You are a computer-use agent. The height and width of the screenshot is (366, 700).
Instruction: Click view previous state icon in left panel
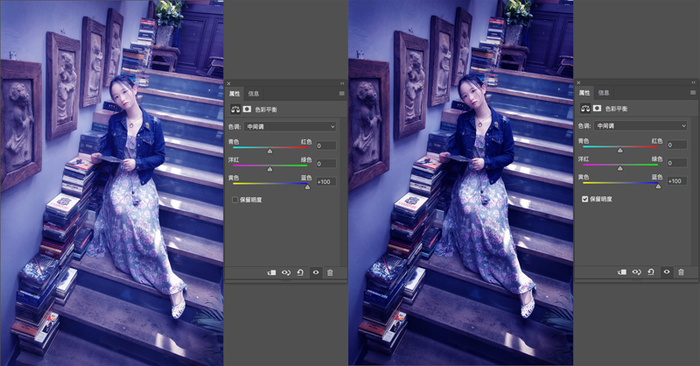coord(286,273)
